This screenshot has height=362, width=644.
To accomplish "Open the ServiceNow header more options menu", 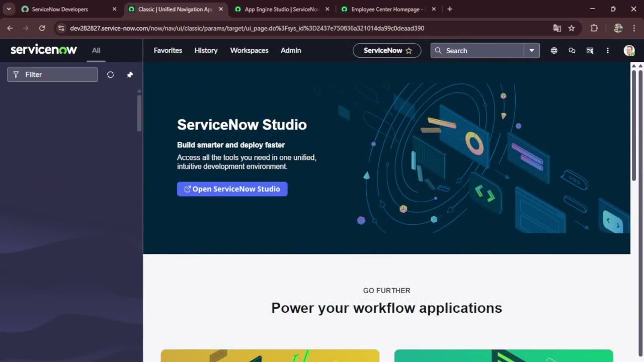I will [x=608, y=50].
